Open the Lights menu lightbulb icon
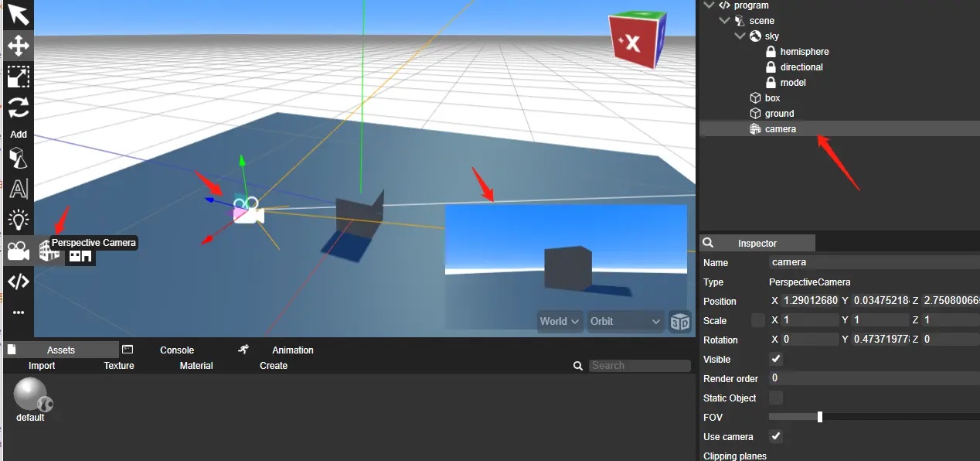Viewport: 980px width, 461px height. click(18, 220)
